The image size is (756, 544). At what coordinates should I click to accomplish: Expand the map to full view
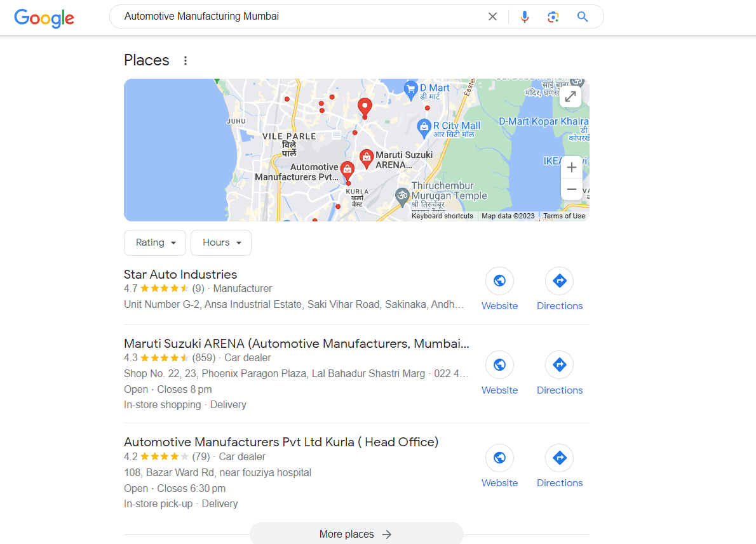point(570,96)
